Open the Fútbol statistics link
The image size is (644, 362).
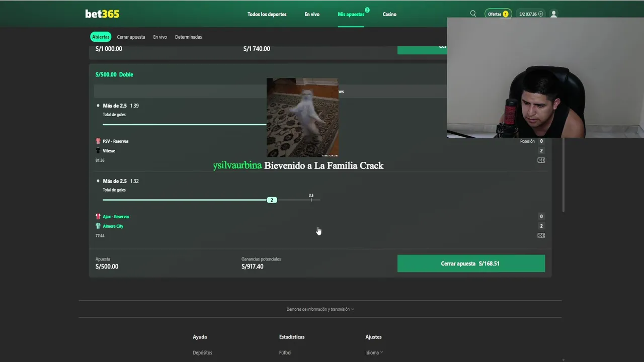point(285,352)
